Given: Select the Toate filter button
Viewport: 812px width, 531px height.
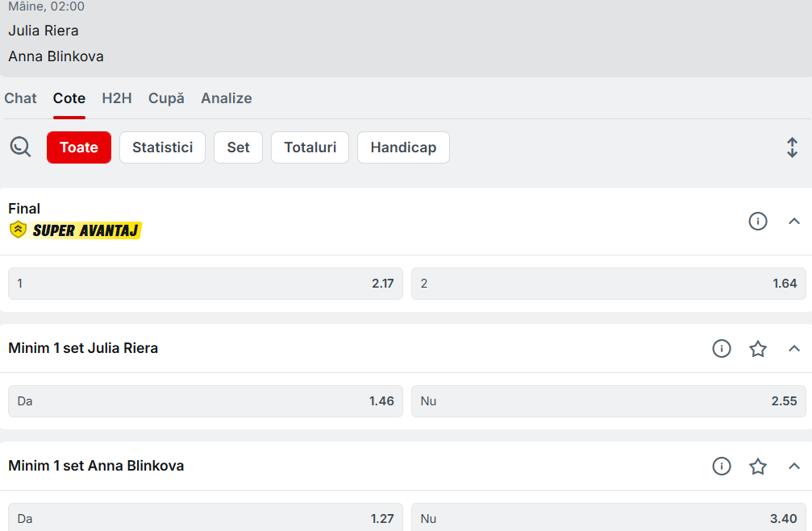Looking at the screenshot, I should [79, 147].
